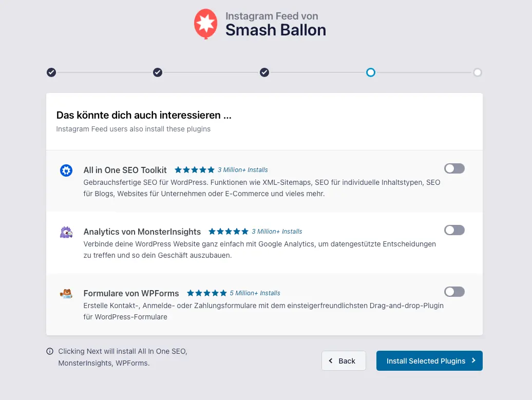Click the MonsterInsights monster icon

(66, 232)
